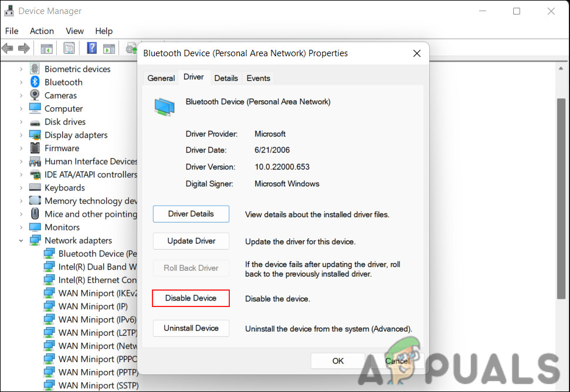
Task: Switch to the Events tab
Action: pos(257,78)
